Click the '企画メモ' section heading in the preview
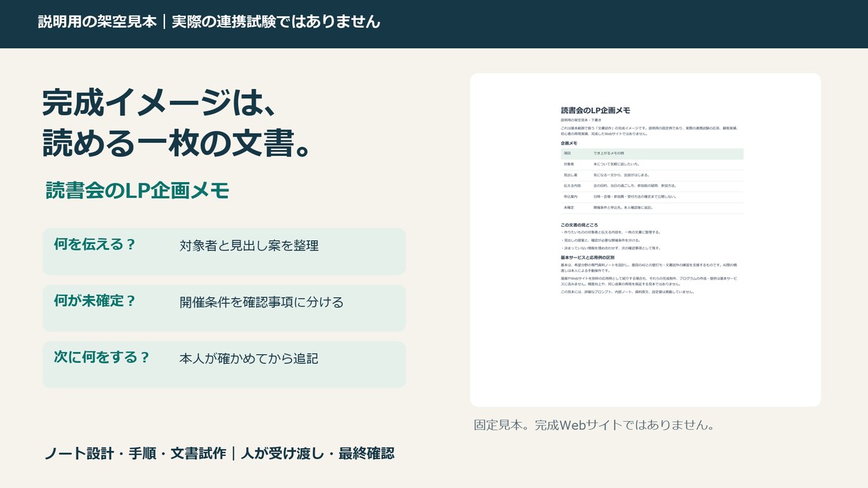Viewport: 868px width, 488px height. click(569, 143)
